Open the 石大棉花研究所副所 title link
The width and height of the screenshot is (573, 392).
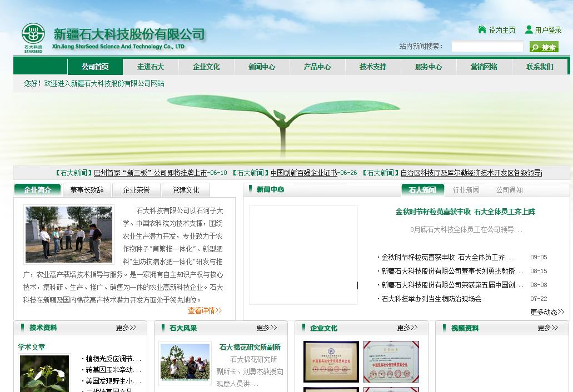[250, 347]
